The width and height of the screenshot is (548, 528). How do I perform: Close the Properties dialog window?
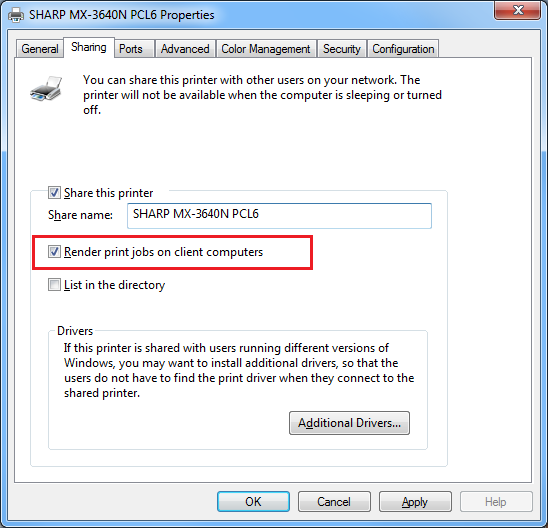(518, 10)
